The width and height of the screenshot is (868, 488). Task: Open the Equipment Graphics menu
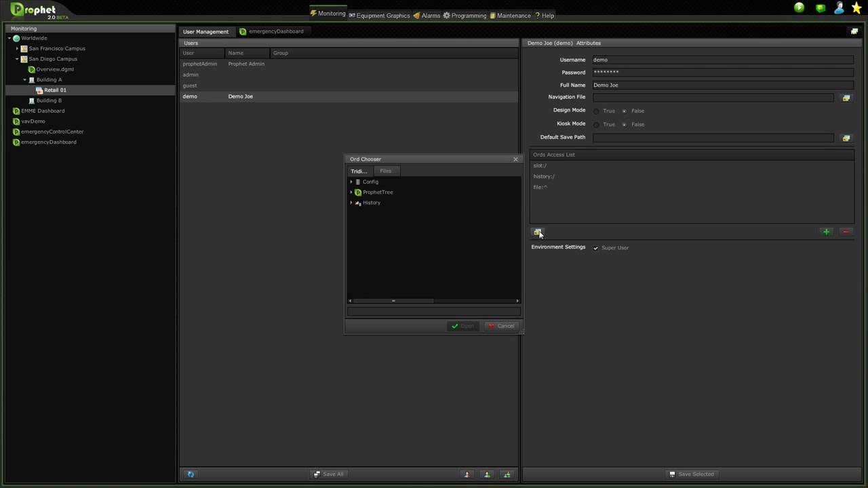(x=379, y=16)
